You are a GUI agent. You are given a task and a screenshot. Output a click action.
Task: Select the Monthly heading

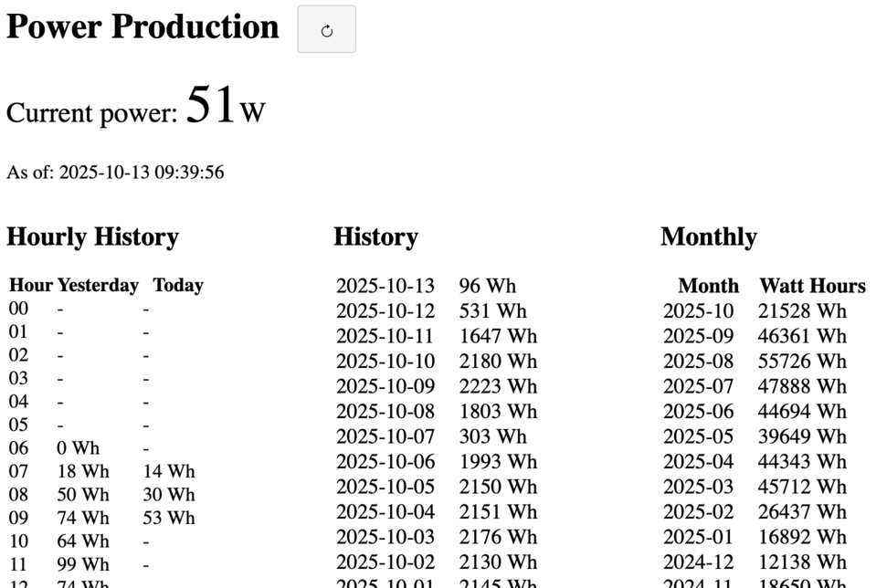coord(709,236)
